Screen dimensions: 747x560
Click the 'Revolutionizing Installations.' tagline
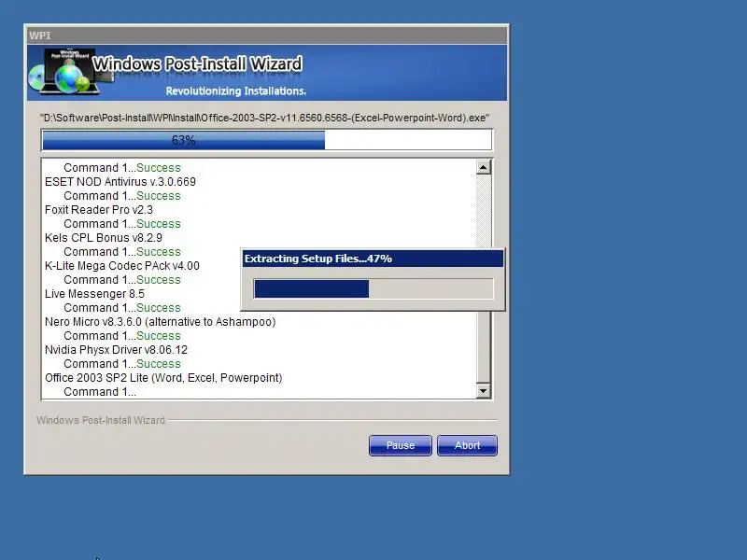(x=236, y=91)
